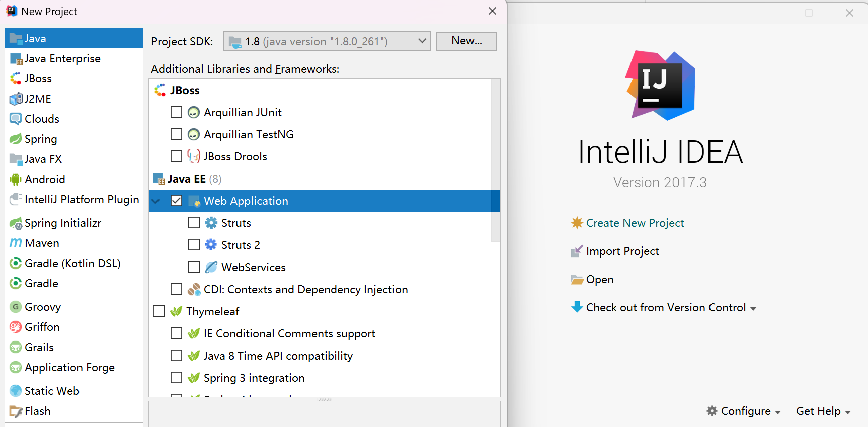The image size is (868, 427).
Task: Click the frameworks list vertical scrollbar
Action: click(496, 161)
